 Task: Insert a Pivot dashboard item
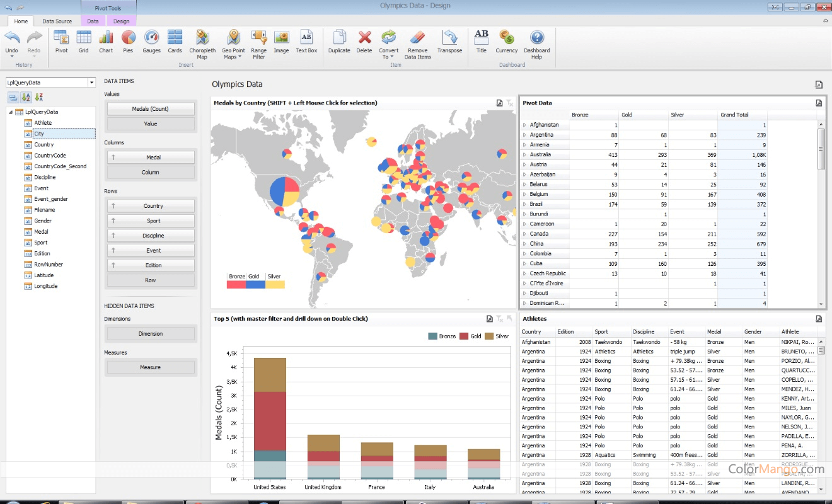[x=61, y=41]
